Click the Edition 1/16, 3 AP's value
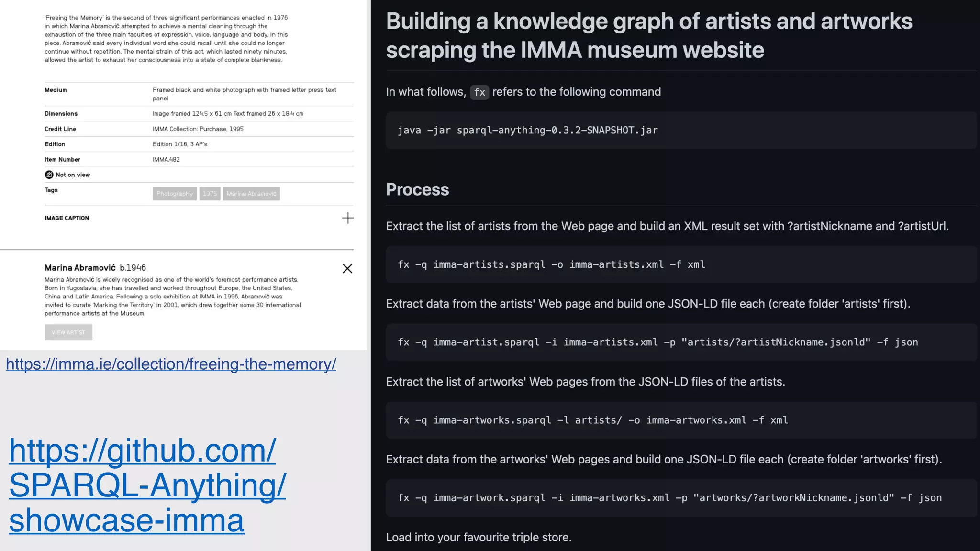The height and width of the screenshot is (551, 980). pyautogui.click(x=180, y=144)
